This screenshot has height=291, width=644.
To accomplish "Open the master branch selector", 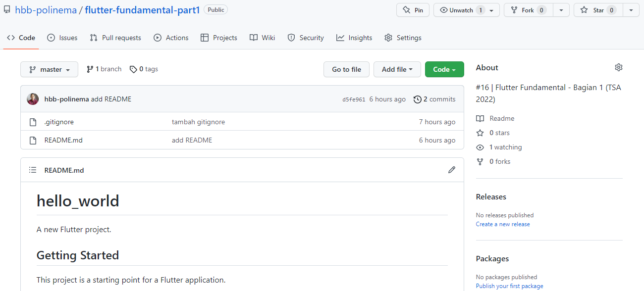I will pos(49,69).
